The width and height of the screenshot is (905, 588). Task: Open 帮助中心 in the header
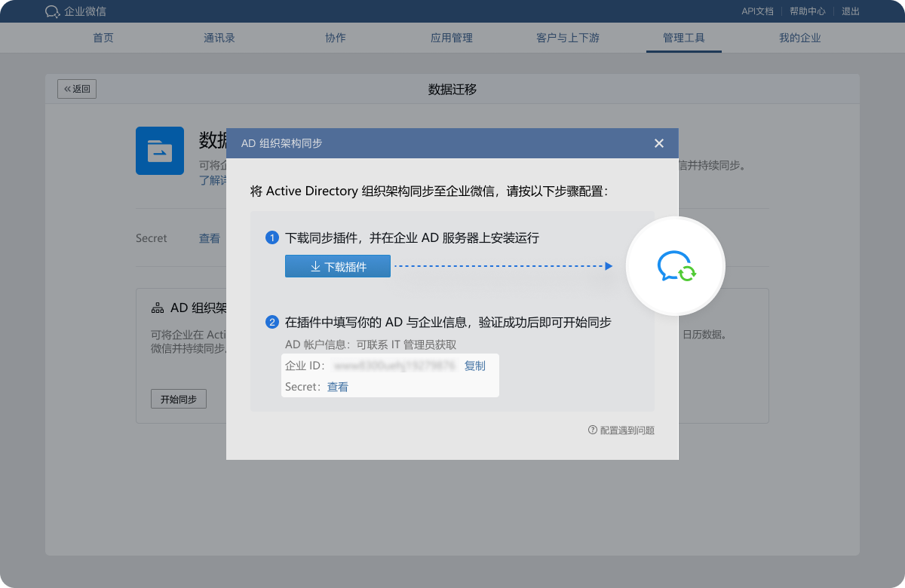[807, 11]
